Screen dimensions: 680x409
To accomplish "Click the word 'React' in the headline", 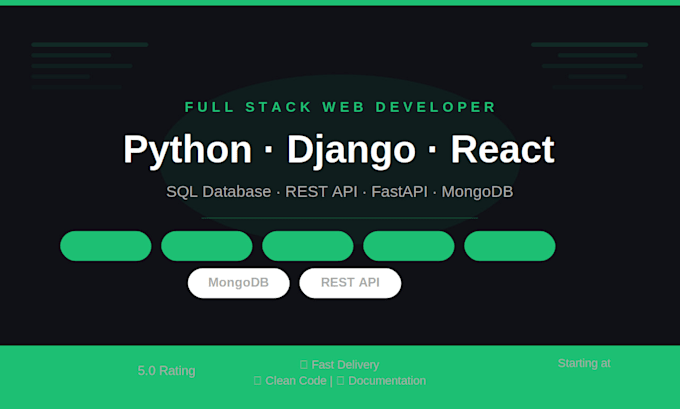I will pyautogui.click(x=502, y=150).
